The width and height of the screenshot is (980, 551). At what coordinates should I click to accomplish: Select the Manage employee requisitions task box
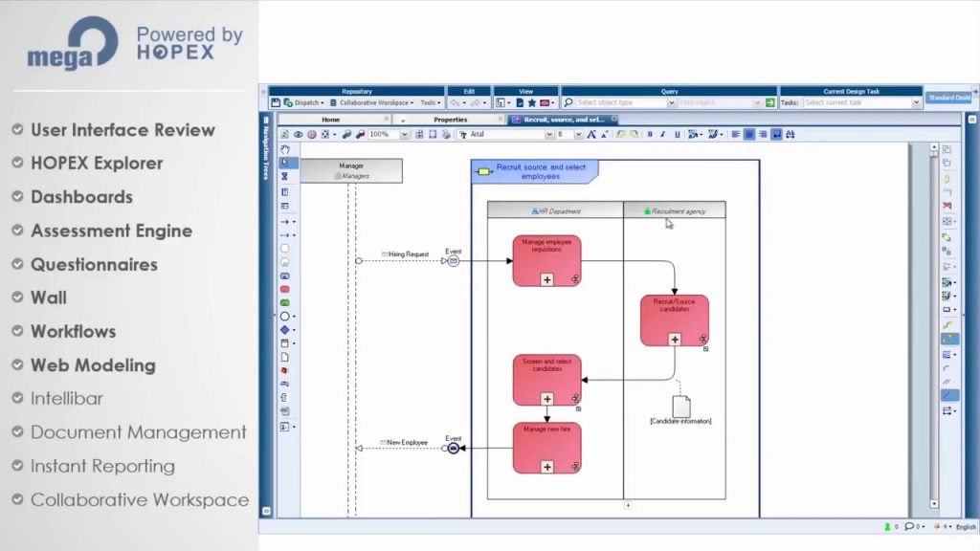point(546,261)
